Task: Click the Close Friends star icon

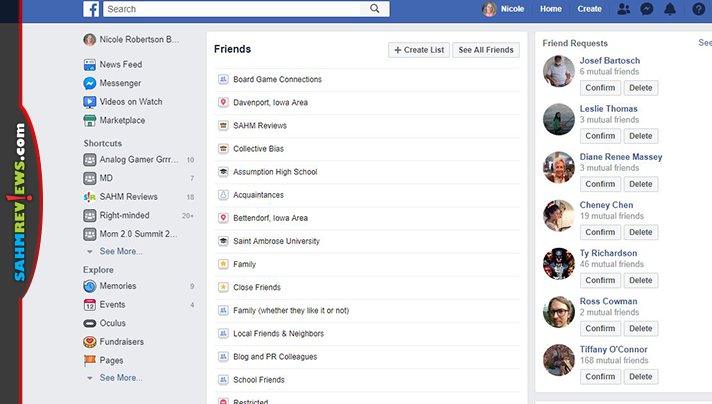Action: (x=223, y=287)
